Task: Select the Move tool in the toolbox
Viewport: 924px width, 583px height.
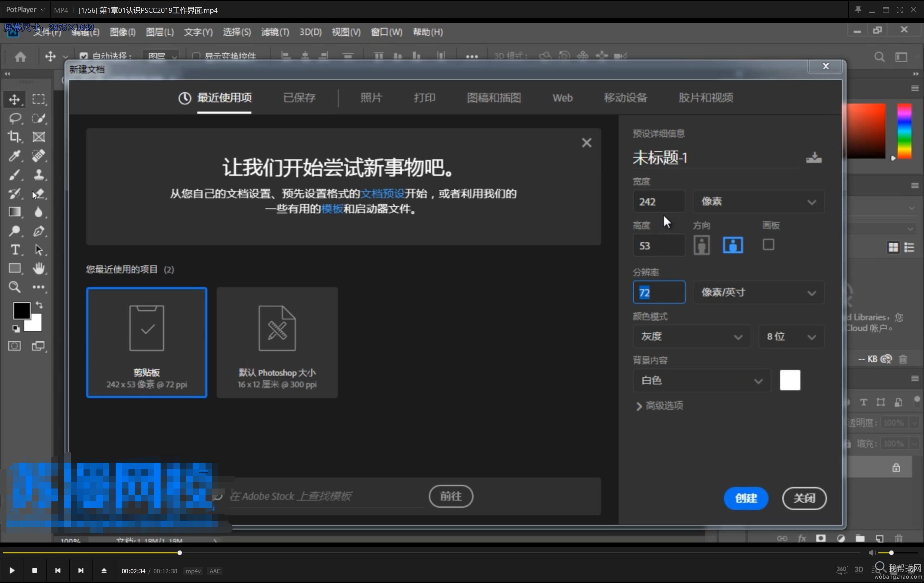Action: [14, 100]
